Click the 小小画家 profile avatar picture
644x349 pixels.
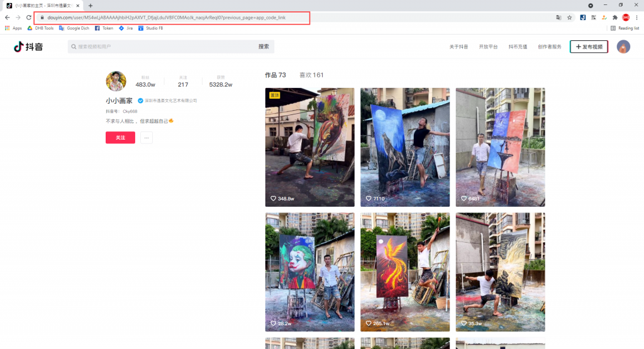116,81
